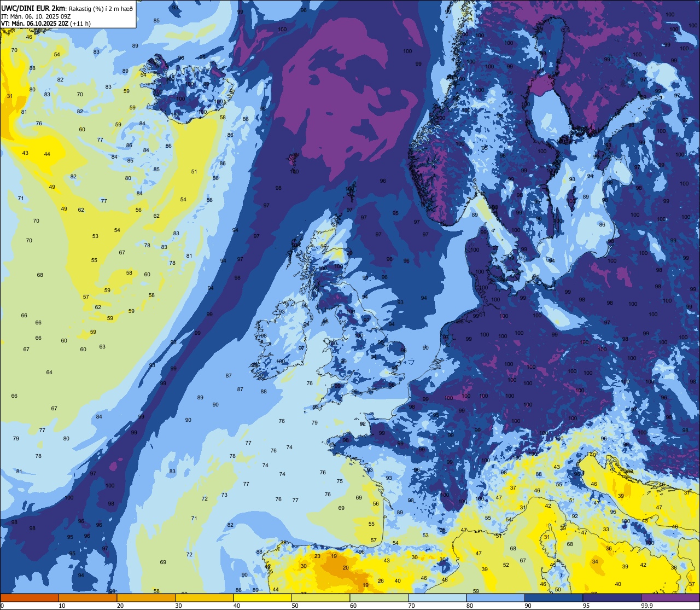
Task: Click the pale yellow 50–60 colorbar segment
Action: click(x=320, y=597)
